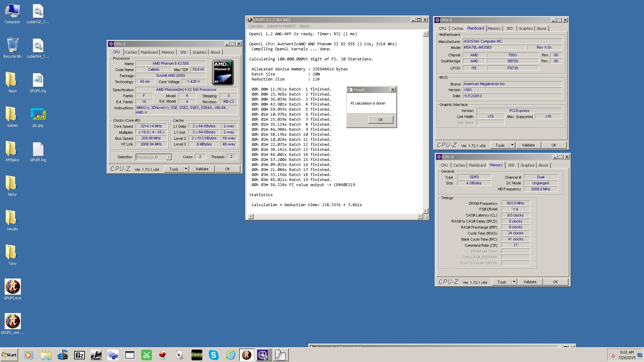Click the DRAM Frequency value field
Viewport: 644px width, 362px height.
tap(516, 203)
